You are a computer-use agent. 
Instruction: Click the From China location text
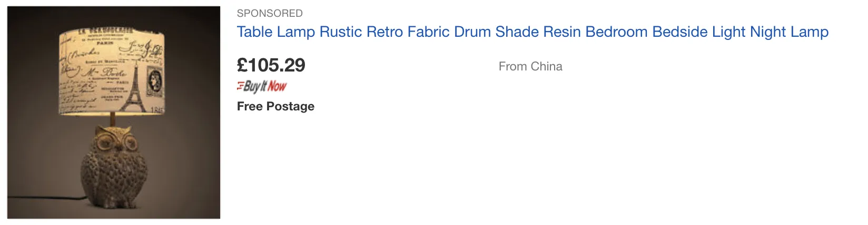click(x=530, y=66)
